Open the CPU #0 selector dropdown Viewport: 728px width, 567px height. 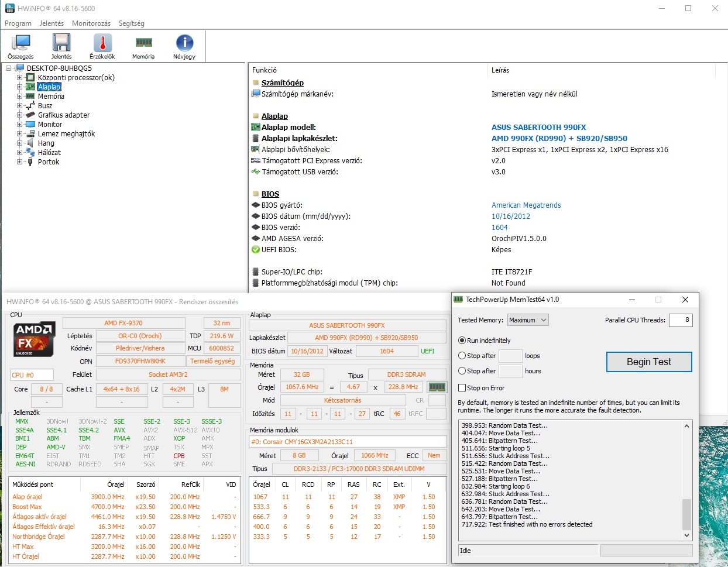32,374
